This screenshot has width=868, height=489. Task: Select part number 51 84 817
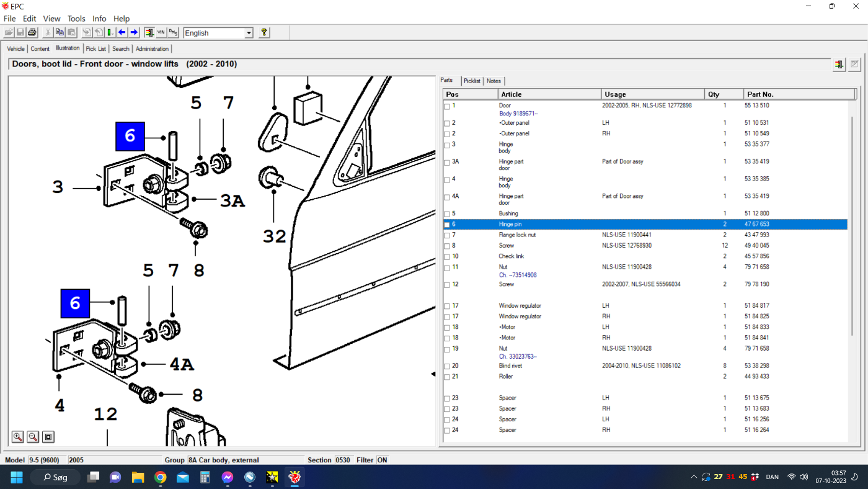756,306
